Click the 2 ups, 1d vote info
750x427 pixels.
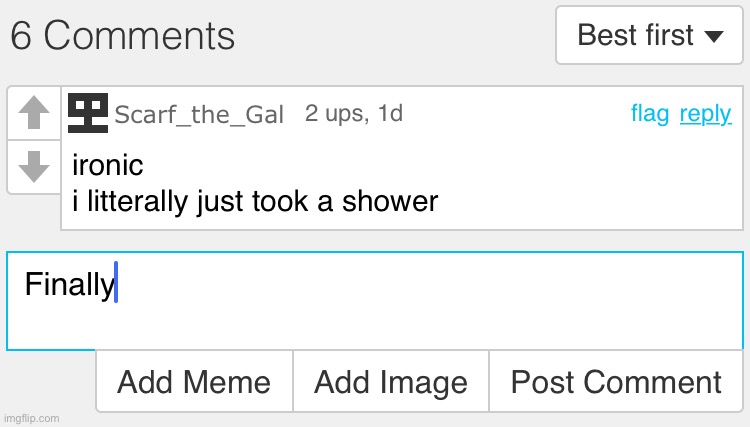(354, 114)
